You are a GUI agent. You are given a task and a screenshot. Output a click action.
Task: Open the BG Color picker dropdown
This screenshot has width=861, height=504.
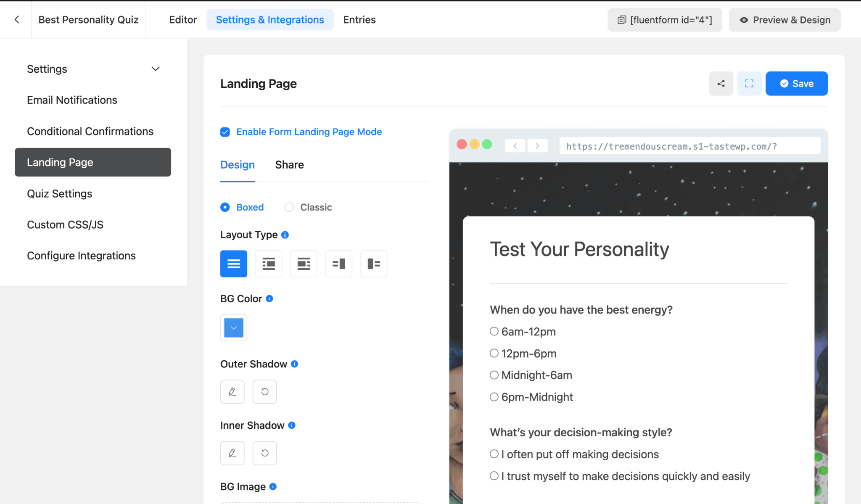pos(233,327)
